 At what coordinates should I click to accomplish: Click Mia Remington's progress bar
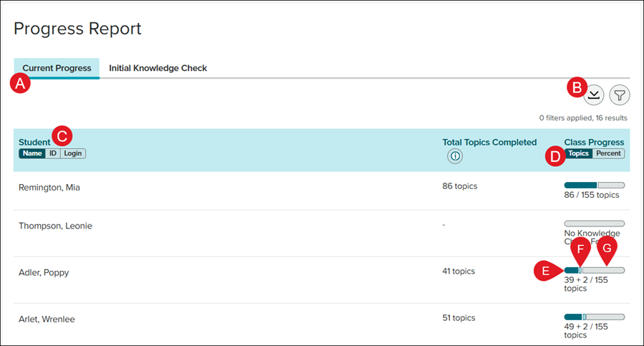(x=594, y=185)
